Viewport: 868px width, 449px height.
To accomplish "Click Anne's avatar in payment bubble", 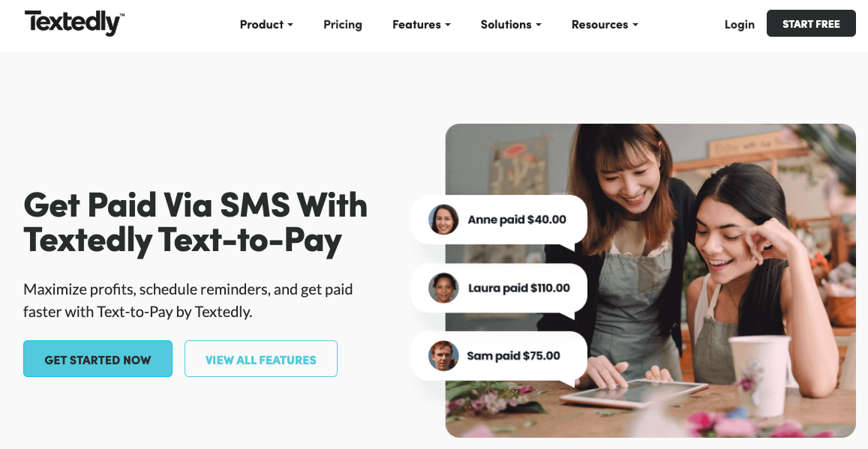I will click(x=443, y=220).
